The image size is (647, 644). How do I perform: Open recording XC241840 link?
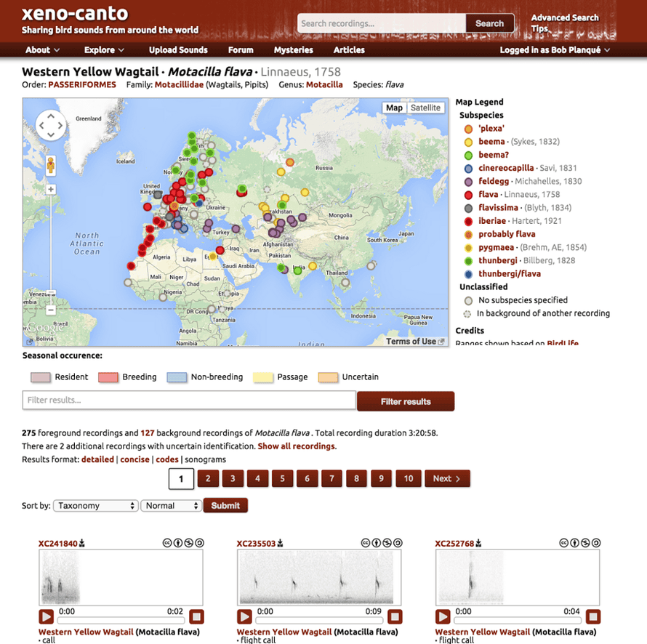pyautogui.click(x=57, y=544)
